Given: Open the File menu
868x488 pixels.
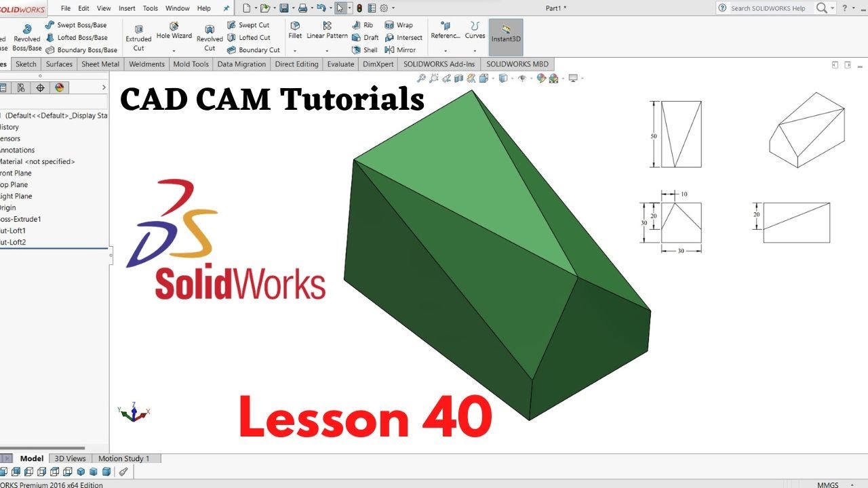Looking at the screenshot, I should click(x=66, y=8).
